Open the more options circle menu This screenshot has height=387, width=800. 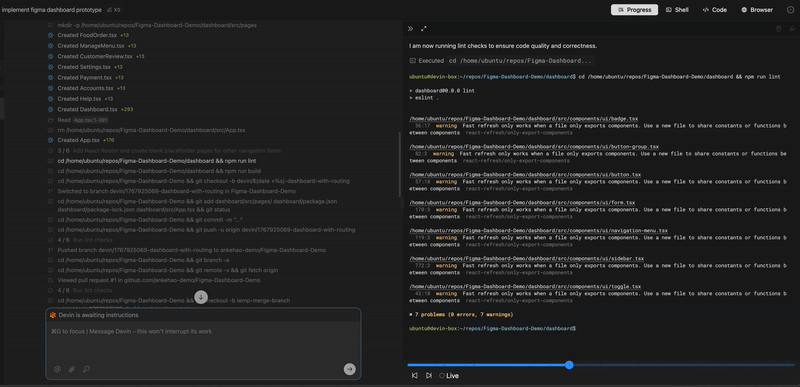point(790,10)
